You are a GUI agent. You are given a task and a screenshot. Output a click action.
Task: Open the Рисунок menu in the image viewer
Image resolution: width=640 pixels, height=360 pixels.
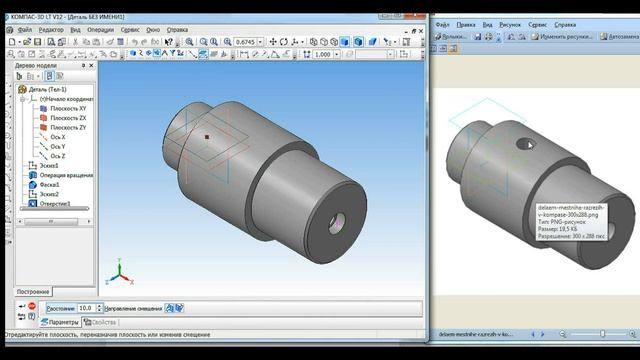510,25
